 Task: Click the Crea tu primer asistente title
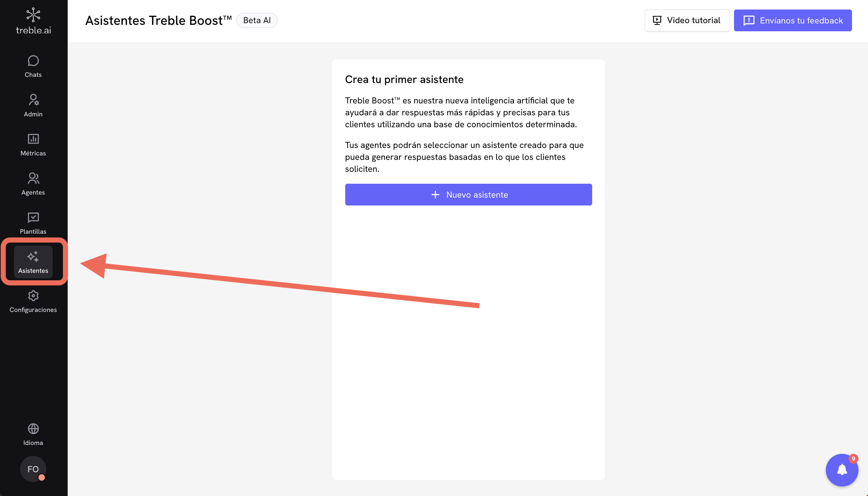(404, 79)
